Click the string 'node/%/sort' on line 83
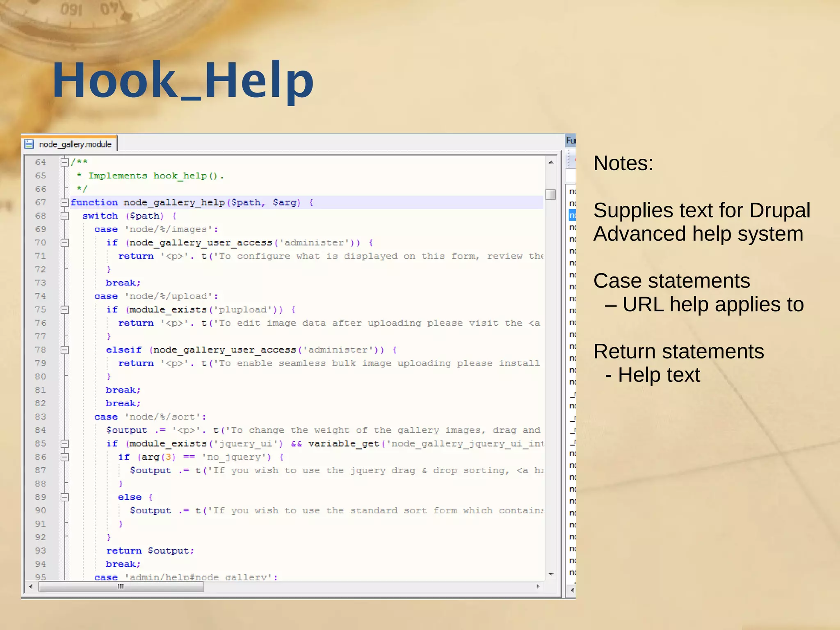The width and height of the screenshot is (840, 630). click(x=162, y=417)
